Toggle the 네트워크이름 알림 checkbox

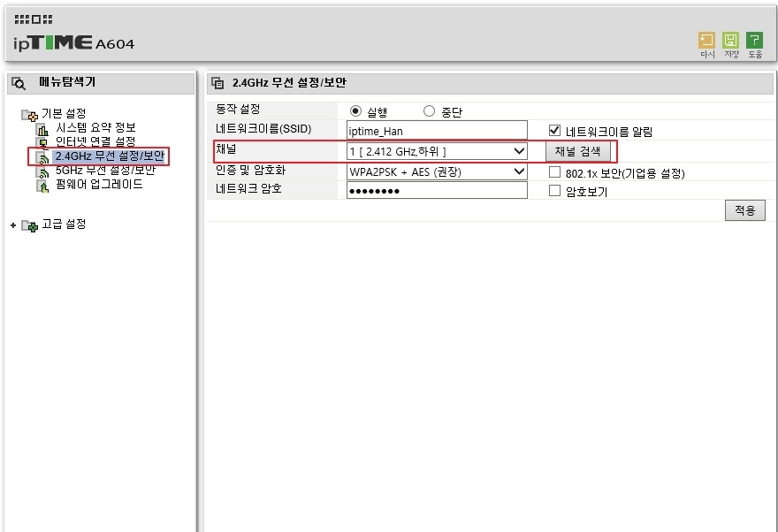click(x=554, y=131)
